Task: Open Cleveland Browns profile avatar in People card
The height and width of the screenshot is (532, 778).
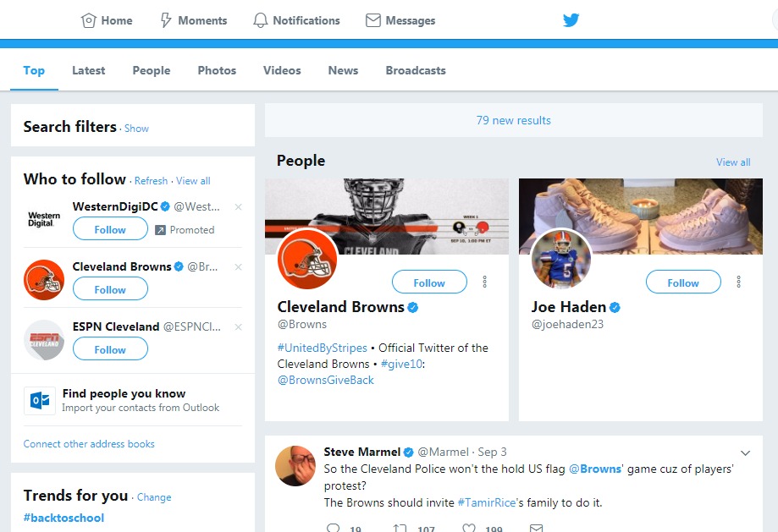Action: [x=307, y=259]
